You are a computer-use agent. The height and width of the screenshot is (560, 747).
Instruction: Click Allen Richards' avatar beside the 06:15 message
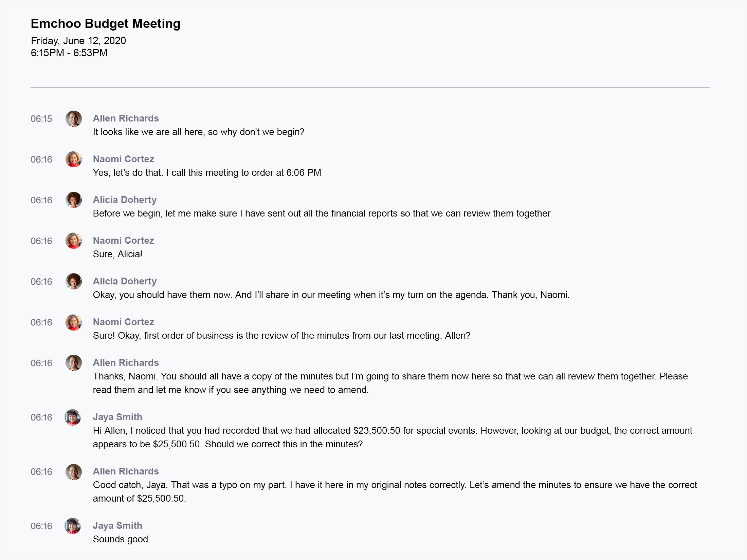73,119
